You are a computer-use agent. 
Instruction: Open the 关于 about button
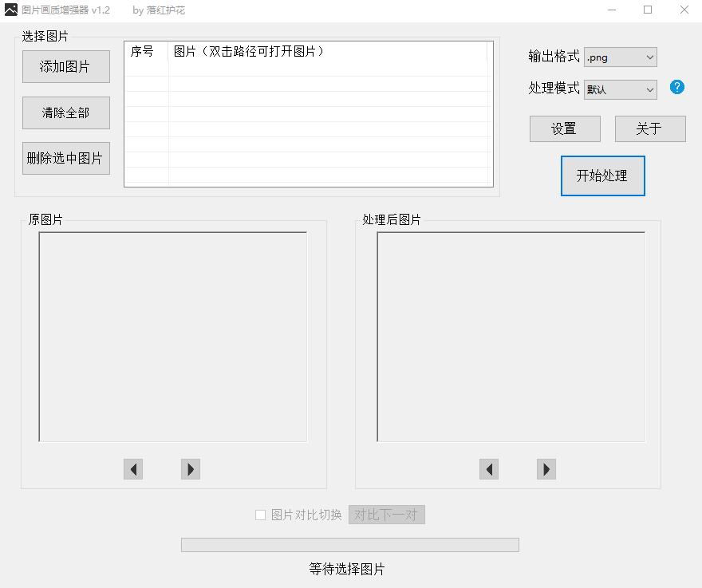(650, 129)
